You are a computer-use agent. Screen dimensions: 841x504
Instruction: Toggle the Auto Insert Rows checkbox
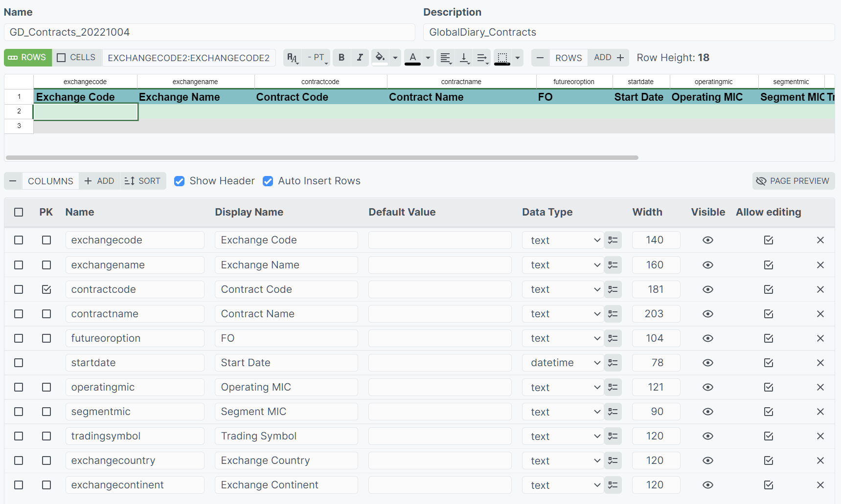(268, 181)
